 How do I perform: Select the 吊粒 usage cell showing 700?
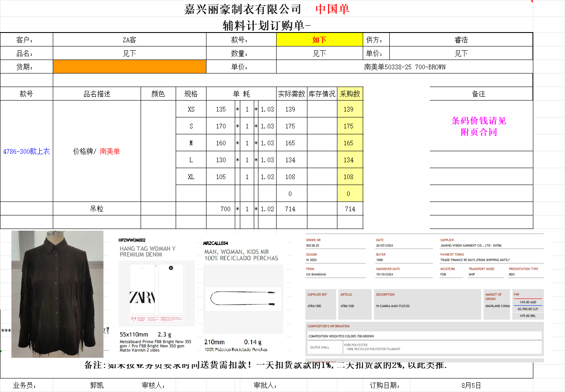pos(220,209)
